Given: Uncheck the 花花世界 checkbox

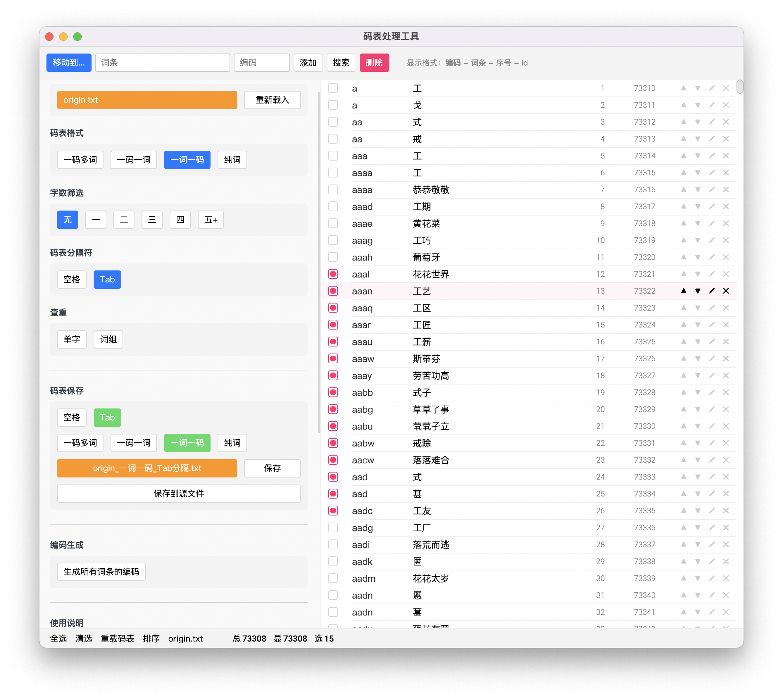Looking at the screenshot, I should [x=333, y=274].
